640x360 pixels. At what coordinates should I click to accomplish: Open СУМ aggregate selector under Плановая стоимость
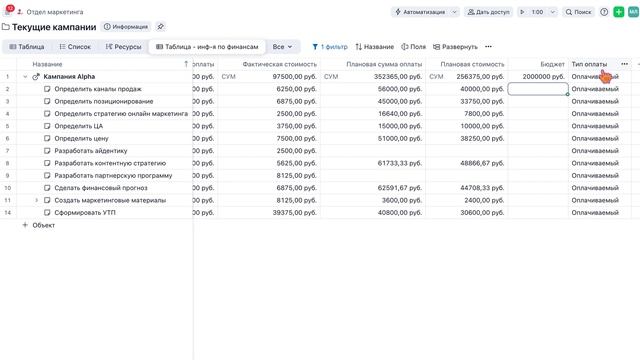tap(436, 76)
